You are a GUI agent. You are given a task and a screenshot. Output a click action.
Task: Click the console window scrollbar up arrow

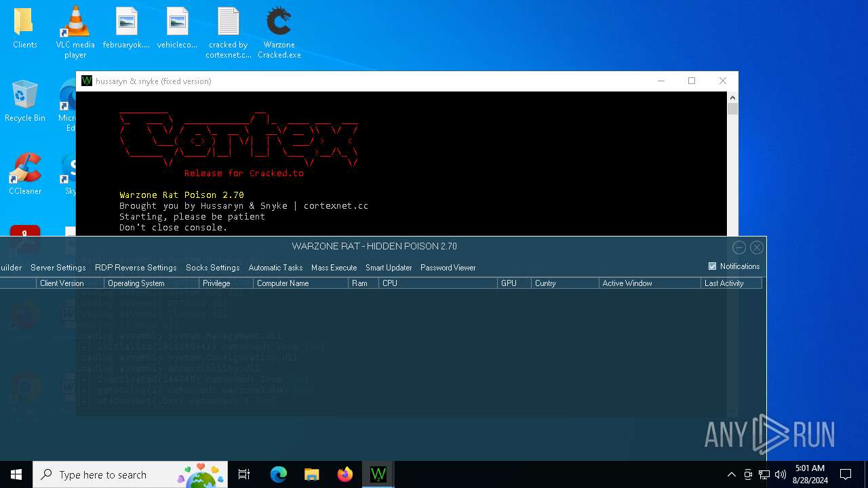[732, 98]
